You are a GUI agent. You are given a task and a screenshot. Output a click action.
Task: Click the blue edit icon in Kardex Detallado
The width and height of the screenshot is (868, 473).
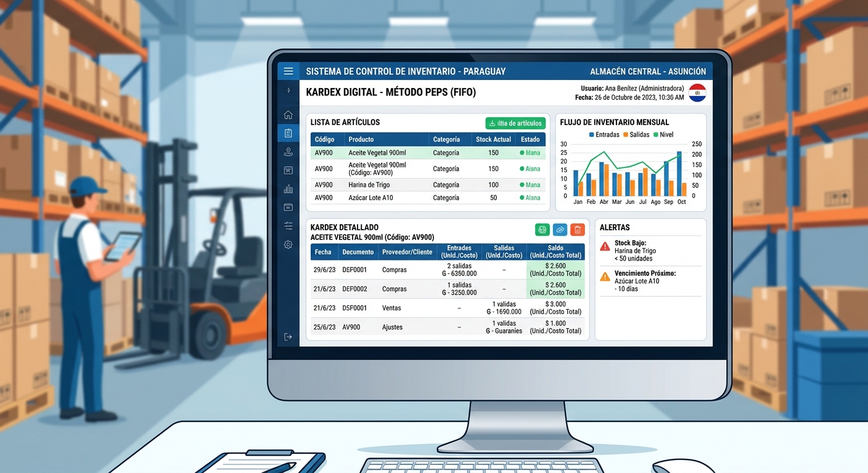click(x=560, y=228)
